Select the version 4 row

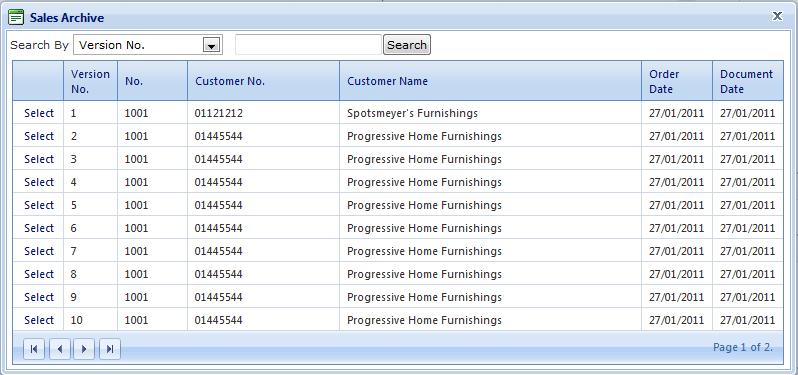pyautogui.click(x=39, y=182)
